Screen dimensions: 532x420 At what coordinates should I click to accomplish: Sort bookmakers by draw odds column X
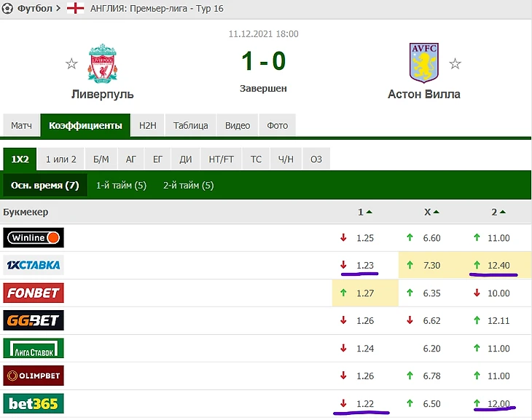tap(431, 212)
